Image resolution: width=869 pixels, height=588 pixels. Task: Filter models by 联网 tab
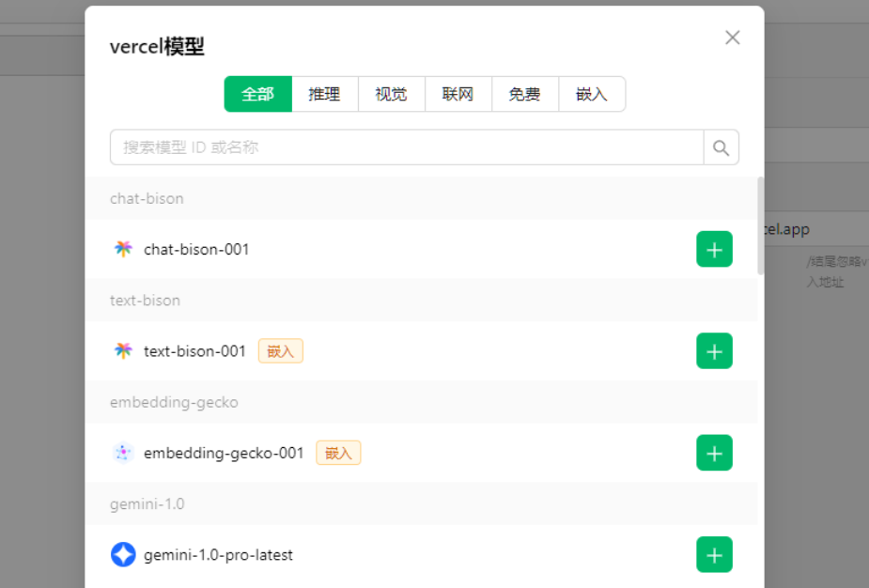pos(458,95)
